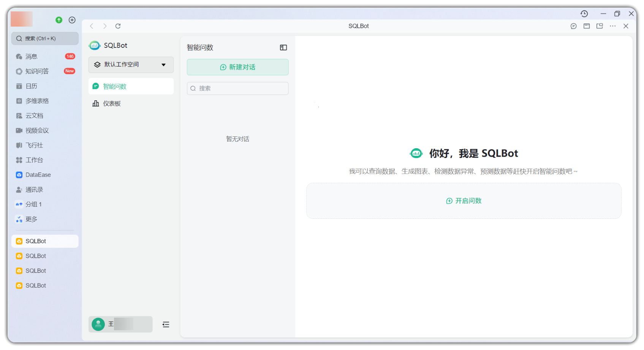
Task: Open SQLBot in a separate window via pop-out icon
Action: click(x=600, y=26)
